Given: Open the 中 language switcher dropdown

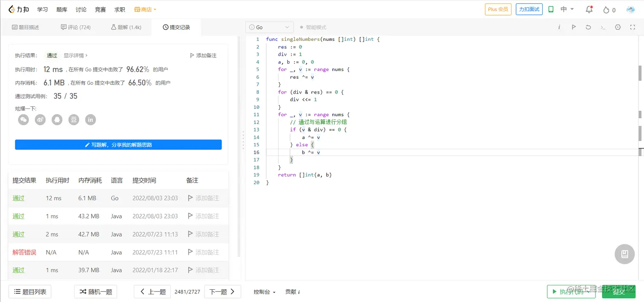Looking at the screenshot, I should [x=567, y=9].
